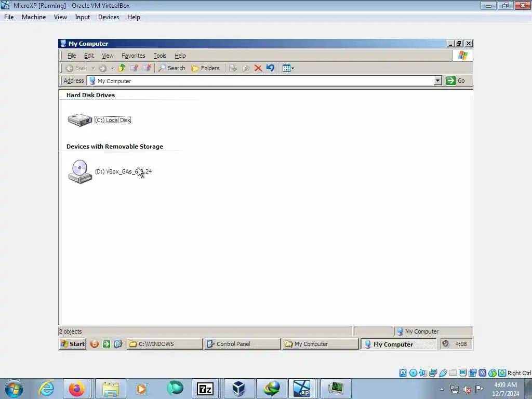532x399 pixels.
Task: Click the Move To toolbar icon
Action: coord(233,68)
